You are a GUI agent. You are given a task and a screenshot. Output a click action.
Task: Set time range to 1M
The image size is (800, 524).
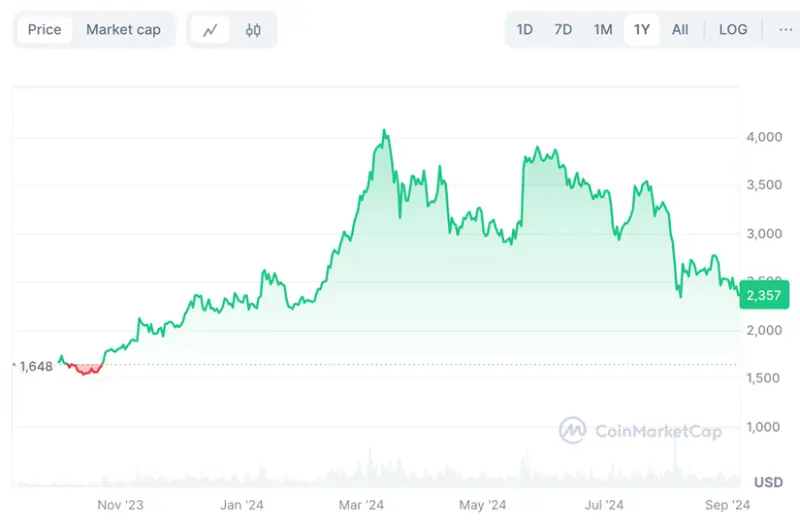(602, 30)
